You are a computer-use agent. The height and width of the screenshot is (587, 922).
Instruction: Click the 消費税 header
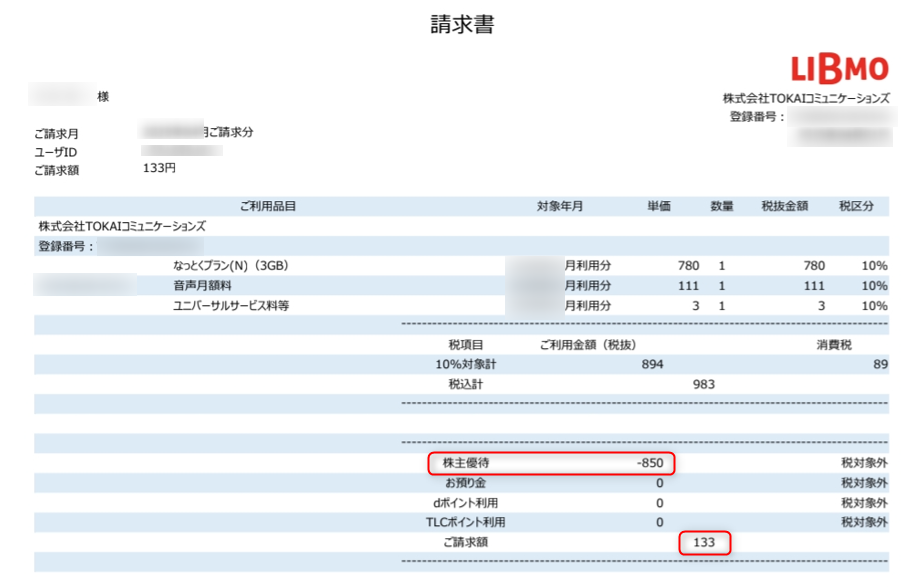[834, 345]
